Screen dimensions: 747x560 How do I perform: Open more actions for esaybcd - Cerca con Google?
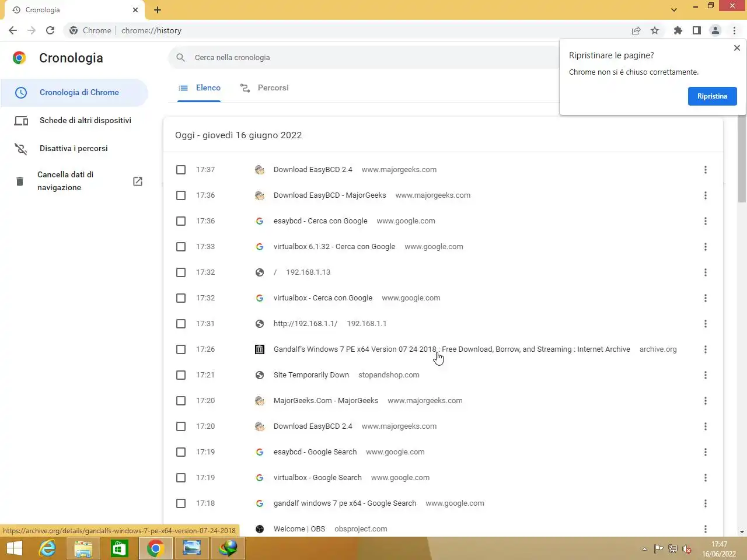point(705,221)
